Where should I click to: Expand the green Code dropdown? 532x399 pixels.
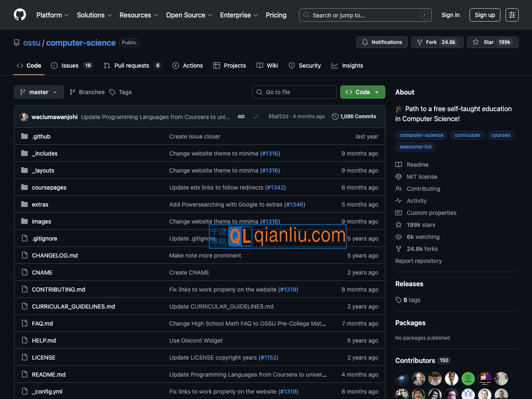click(x=363, y=92)
